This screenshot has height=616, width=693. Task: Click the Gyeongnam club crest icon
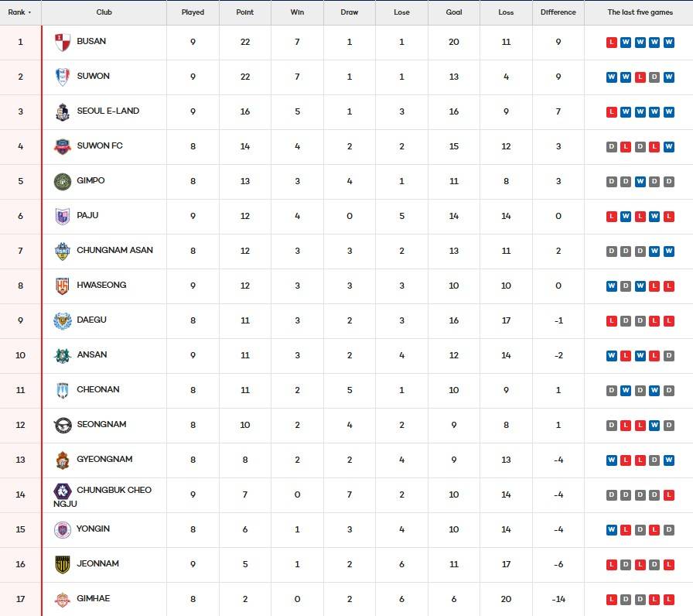point(63,460)
